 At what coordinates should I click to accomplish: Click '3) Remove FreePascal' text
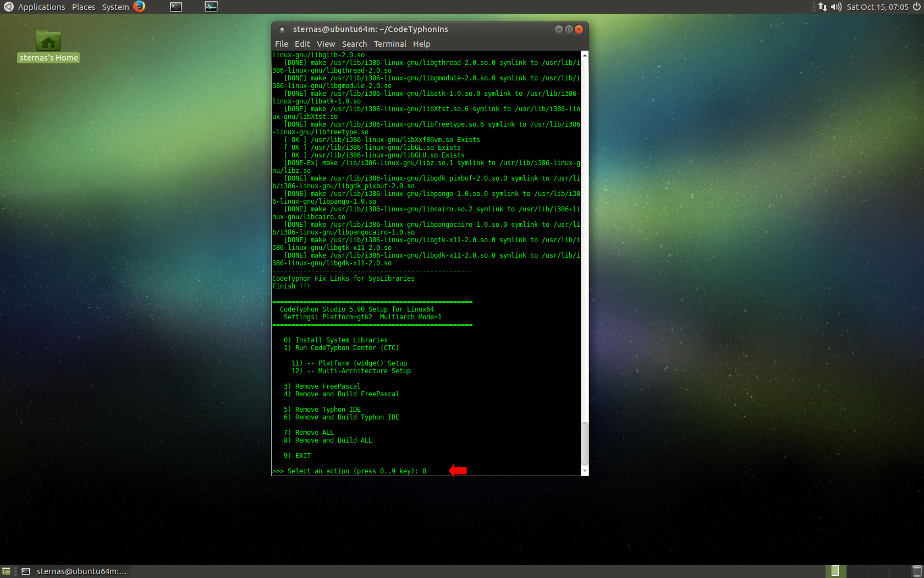[x=322, y=386]
